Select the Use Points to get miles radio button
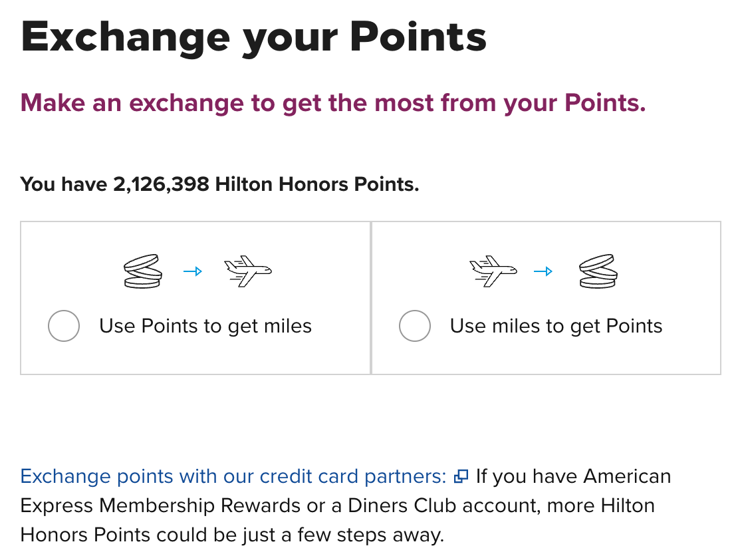This screenshot has height=560, width=742. click(64, 326)
